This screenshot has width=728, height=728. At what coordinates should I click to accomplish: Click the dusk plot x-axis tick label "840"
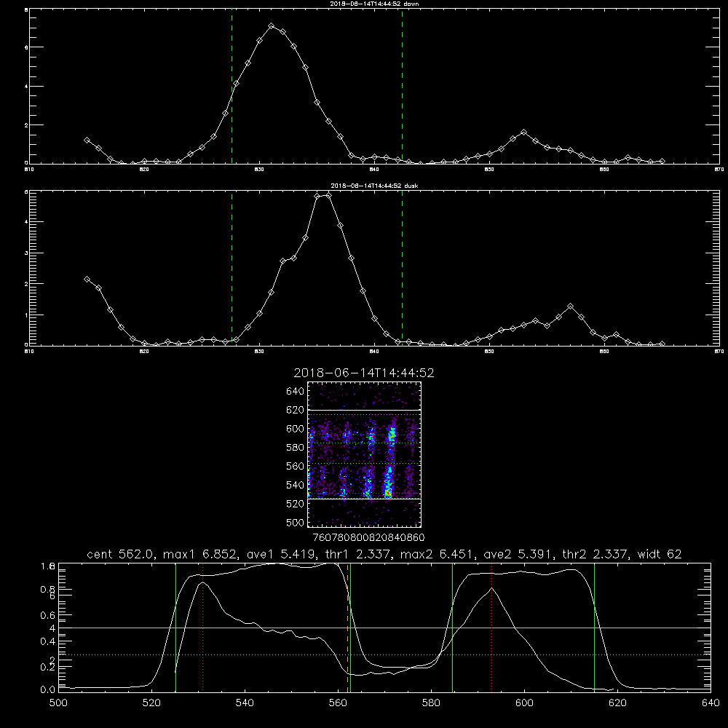click(374, 352)
